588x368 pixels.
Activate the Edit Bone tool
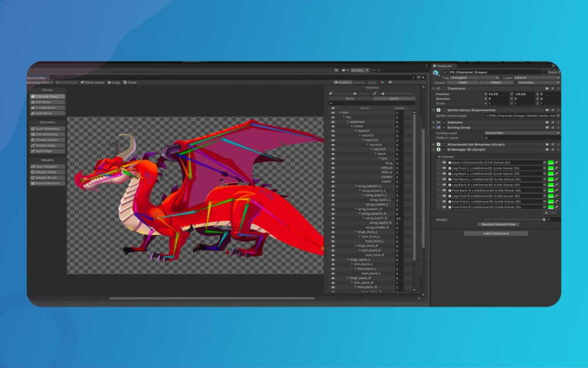[x=48, y=102]
